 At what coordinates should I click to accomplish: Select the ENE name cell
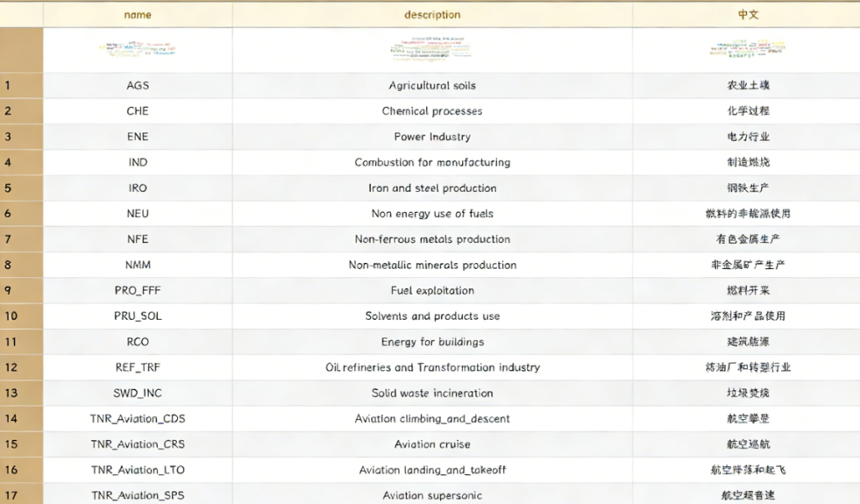click(138, 137)
